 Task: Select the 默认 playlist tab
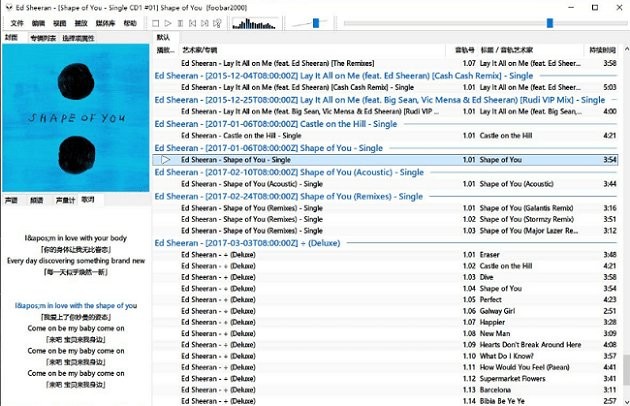tap(164, 37)
